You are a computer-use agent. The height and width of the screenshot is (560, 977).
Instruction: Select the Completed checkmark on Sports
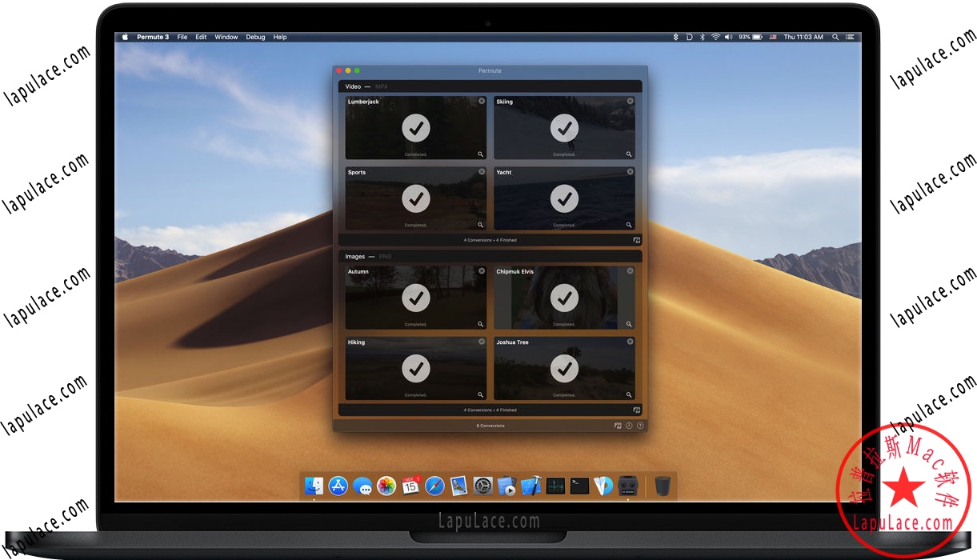416,198
